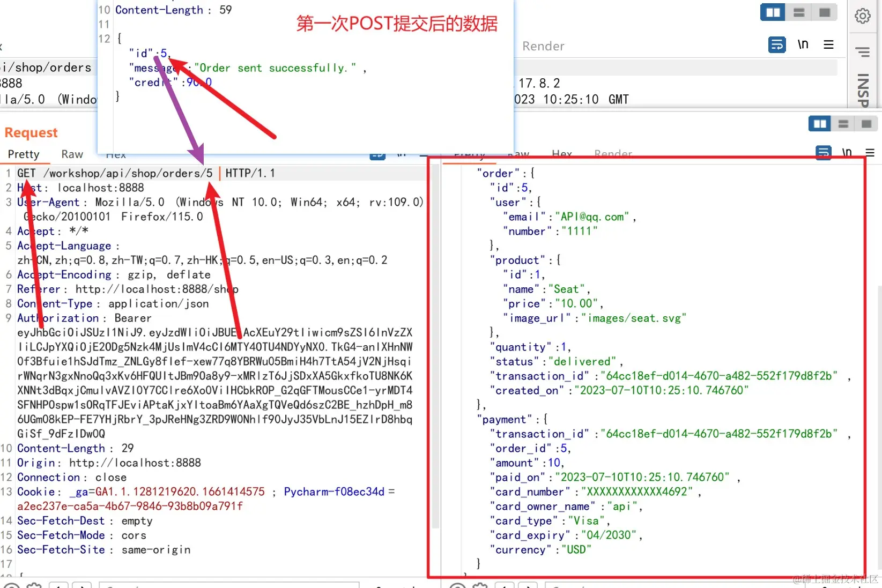
Task: Toggle word wrap icon in lower response panel
Action: tap(824, 152)
